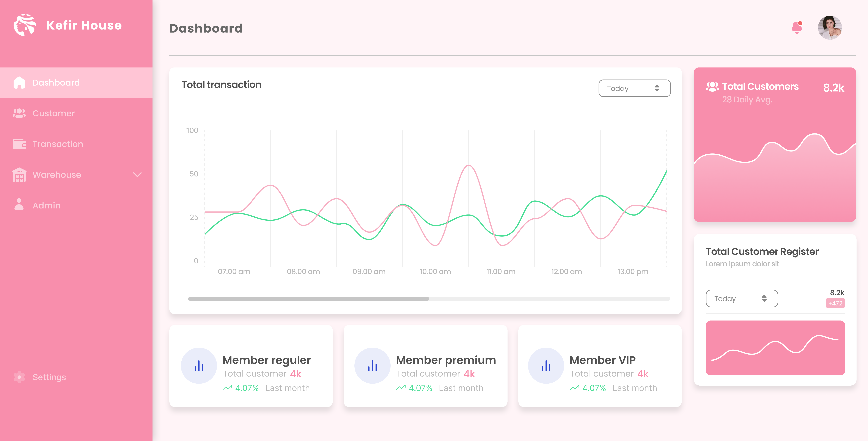Click the Warehouse building icon
Image resolution: width=868 pixels, height=441 pixels.
pos(19,175)
